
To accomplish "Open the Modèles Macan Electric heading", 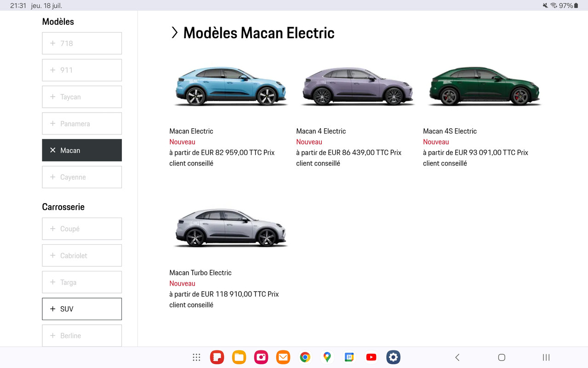I will [259, 33].
